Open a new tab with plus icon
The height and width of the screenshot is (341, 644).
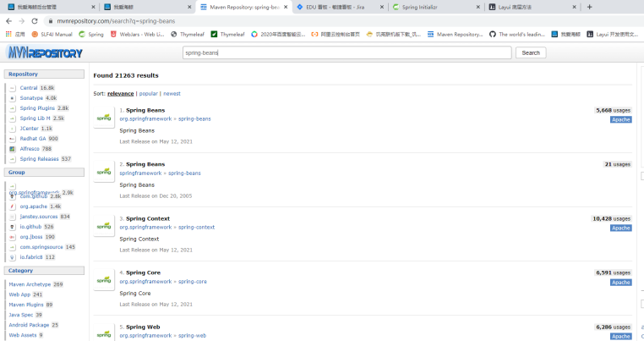tap(589, 7)
